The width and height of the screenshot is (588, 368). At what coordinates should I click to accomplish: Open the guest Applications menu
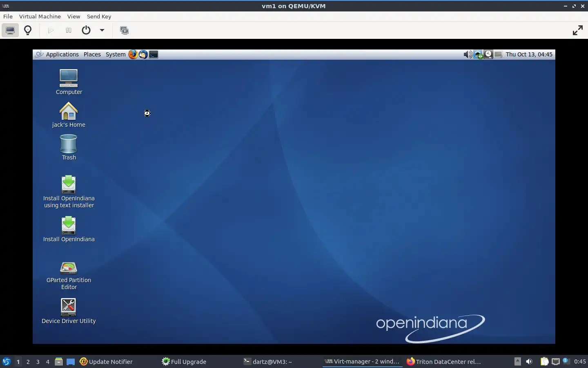(x=62, y=54)
